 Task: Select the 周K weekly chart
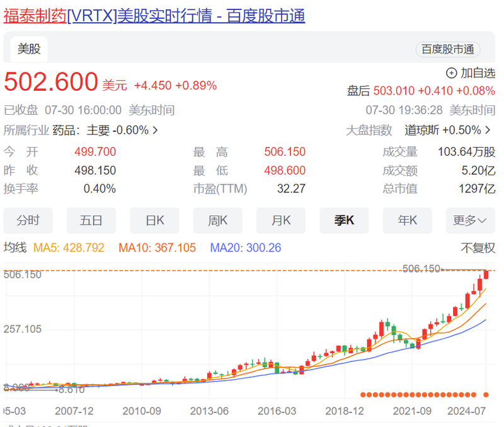tap(217, 220)
